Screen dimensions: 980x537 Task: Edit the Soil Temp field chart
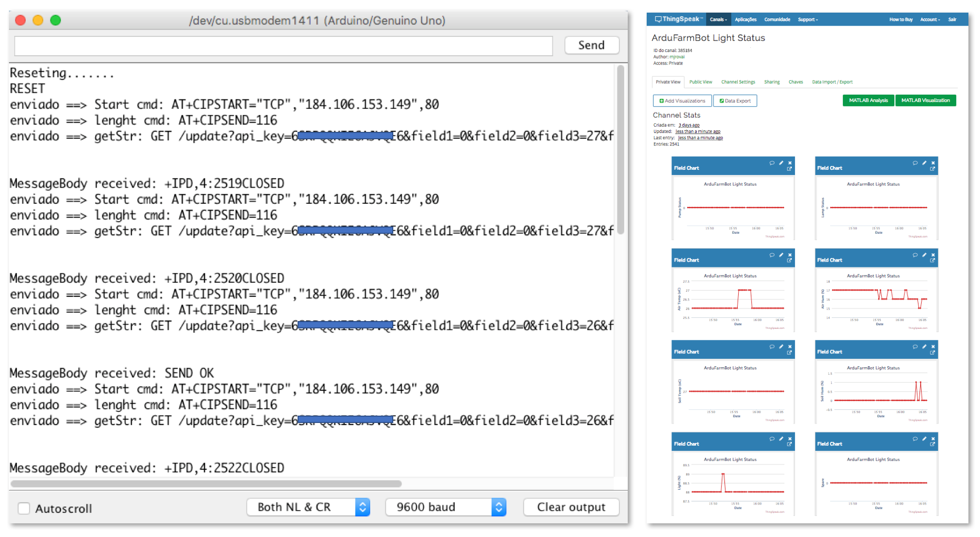781,347
